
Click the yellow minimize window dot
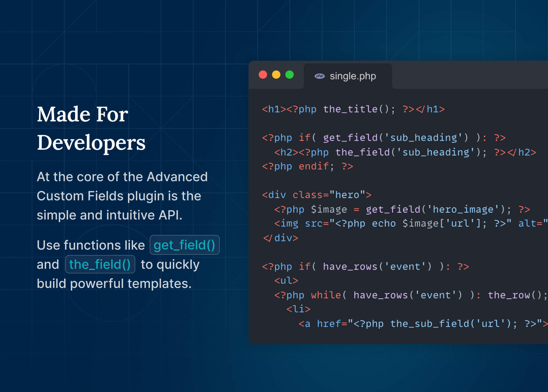[276, 75]
